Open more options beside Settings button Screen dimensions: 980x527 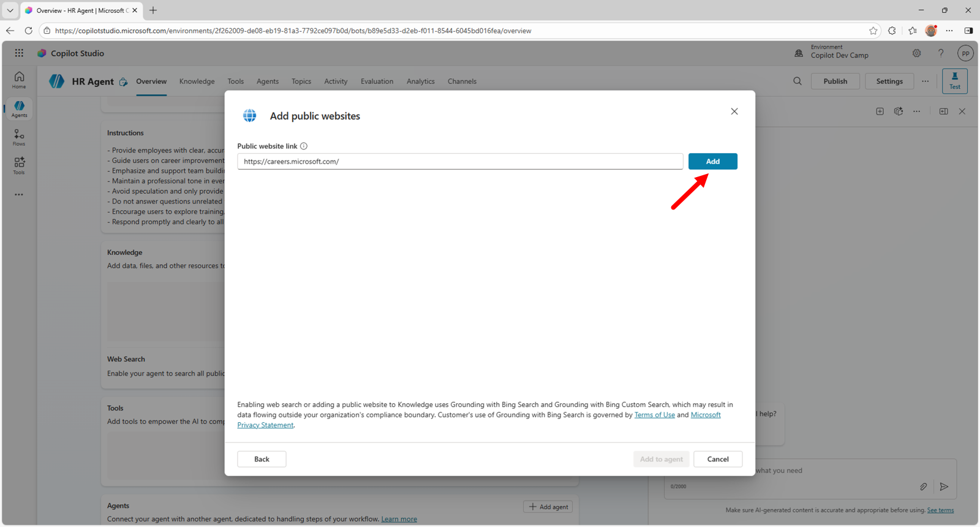coord(925,81)
